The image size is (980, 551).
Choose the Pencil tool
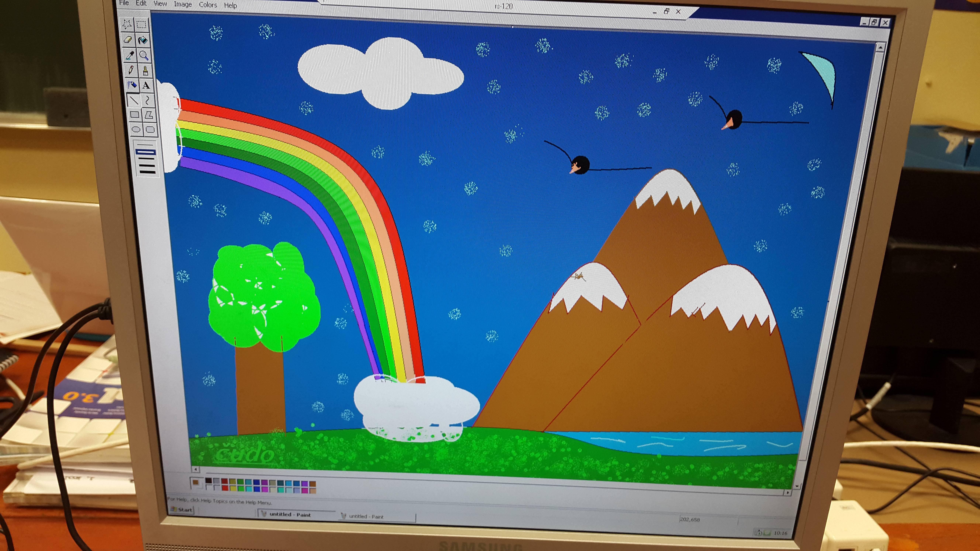point(131,70)
